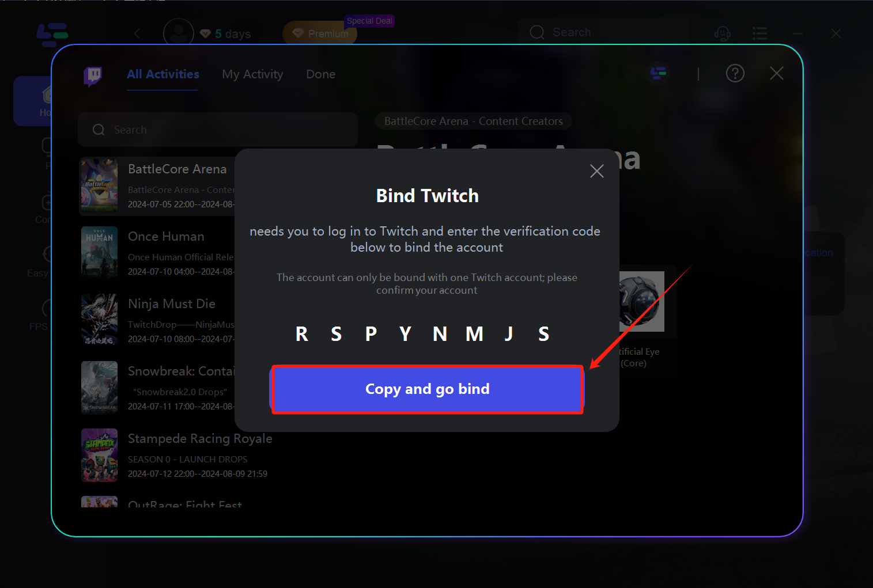The width and height of the screenshot is (873, 588).
Task: Switch to the My Activity tab
Action: coord(252,74)
